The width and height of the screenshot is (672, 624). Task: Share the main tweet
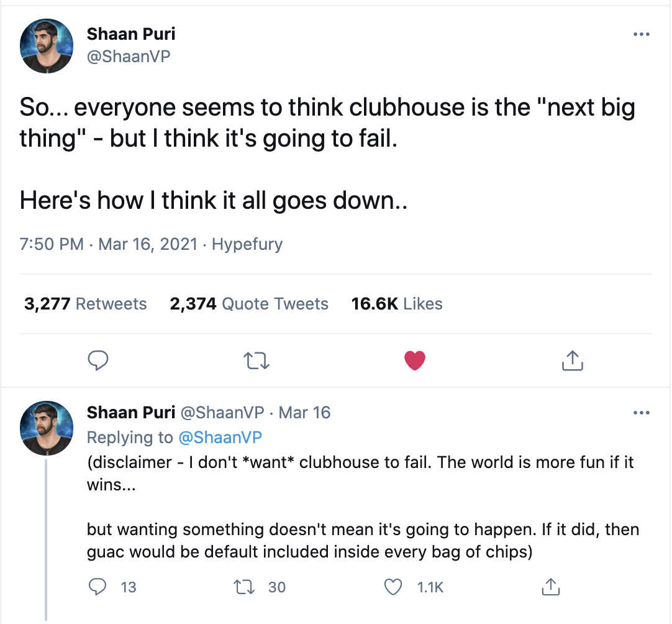tap(572, 360)
